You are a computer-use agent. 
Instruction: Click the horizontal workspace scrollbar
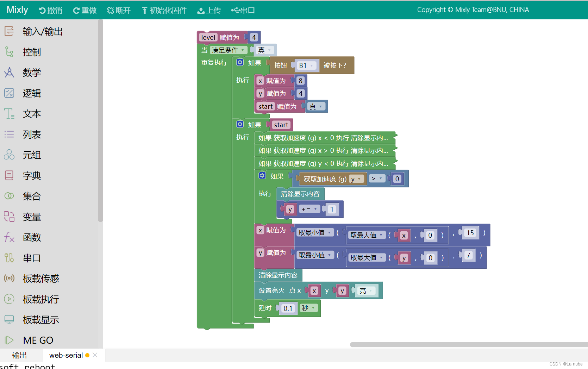pyautogui.click(x=468, y=344)
